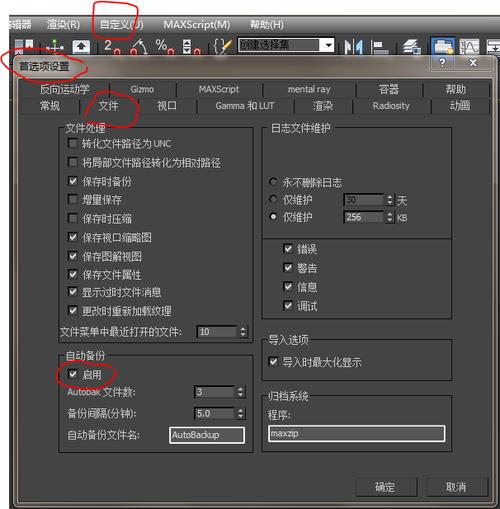Click the AutoBackup file name field

(207, 435)
